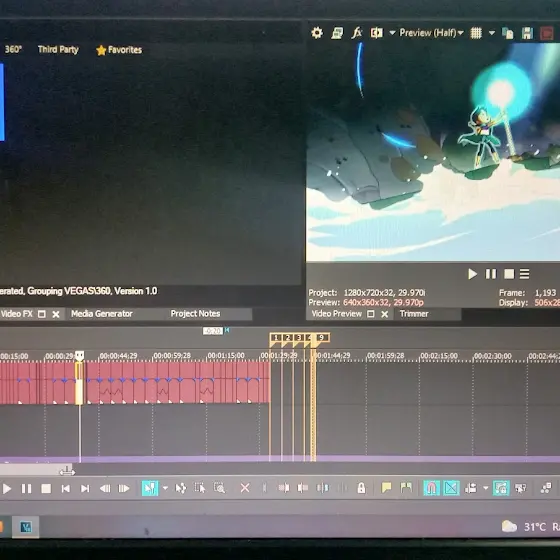560x560 pixels.
Task: Click the timeline zoom scrollbar handle
Action: click(x=67, y=472)
